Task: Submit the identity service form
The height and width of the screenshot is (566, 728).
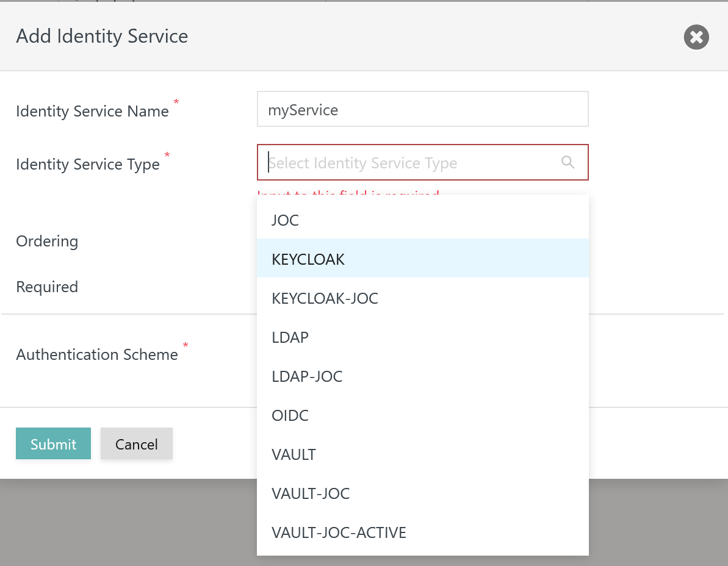Action: pos(53,443)
